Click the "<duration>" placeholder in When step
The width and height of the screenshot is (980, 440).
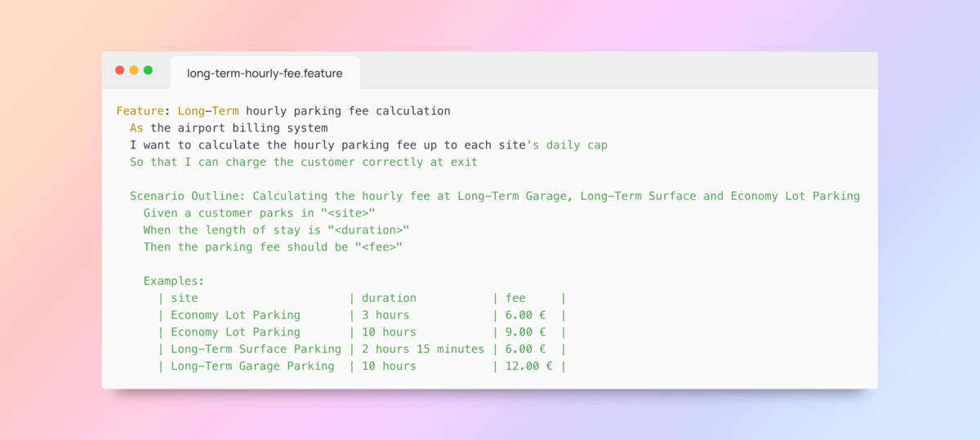pyautogui.click(x=368, y=230)
